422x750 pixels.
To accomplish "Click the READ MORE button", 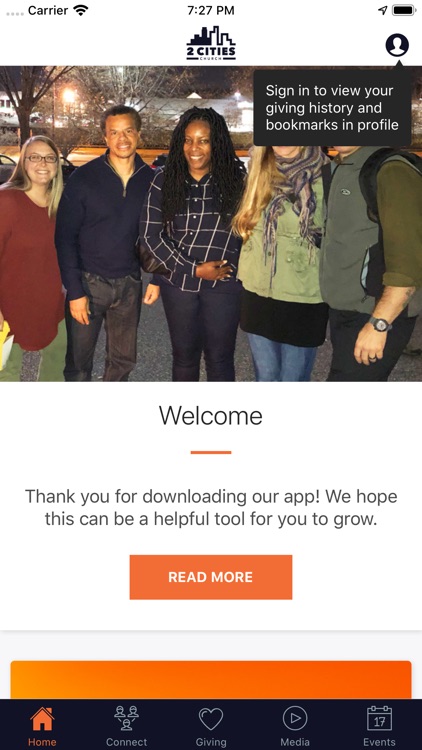I will [211, 577].
